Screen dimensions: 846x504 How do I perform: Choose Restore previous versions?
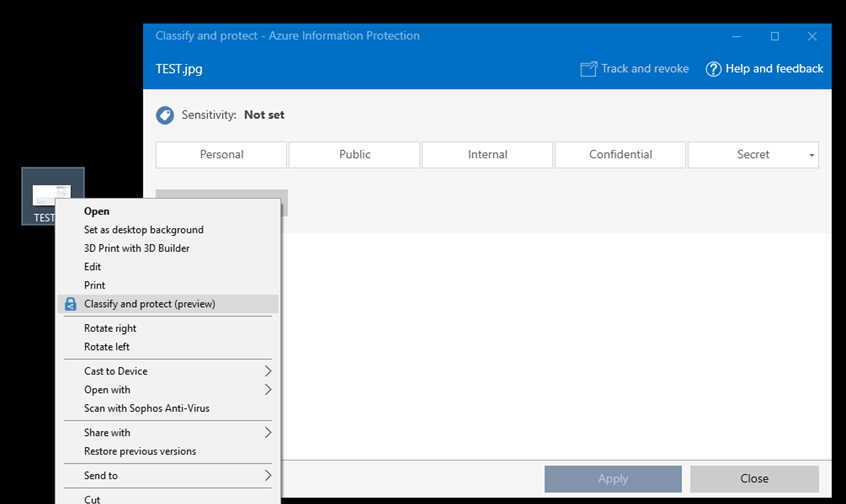coord(168,451)
